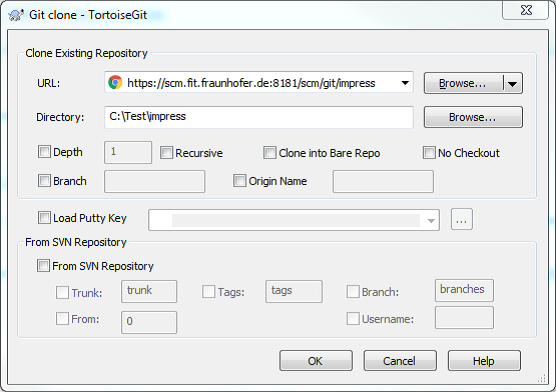
Task: Click Browse next to the Directory field
Action: (x=473, y=117)
